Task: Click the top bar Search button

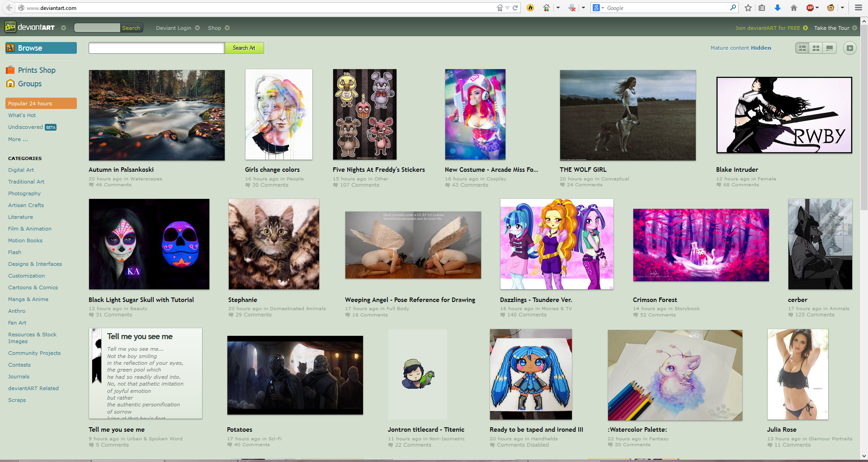Action: coord(131,28)
